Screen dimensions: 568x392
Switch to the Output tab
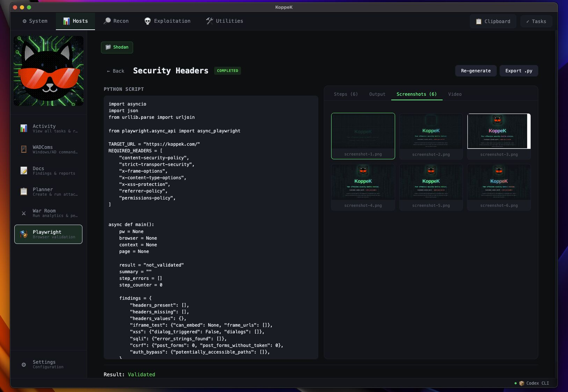coord(377,94)
